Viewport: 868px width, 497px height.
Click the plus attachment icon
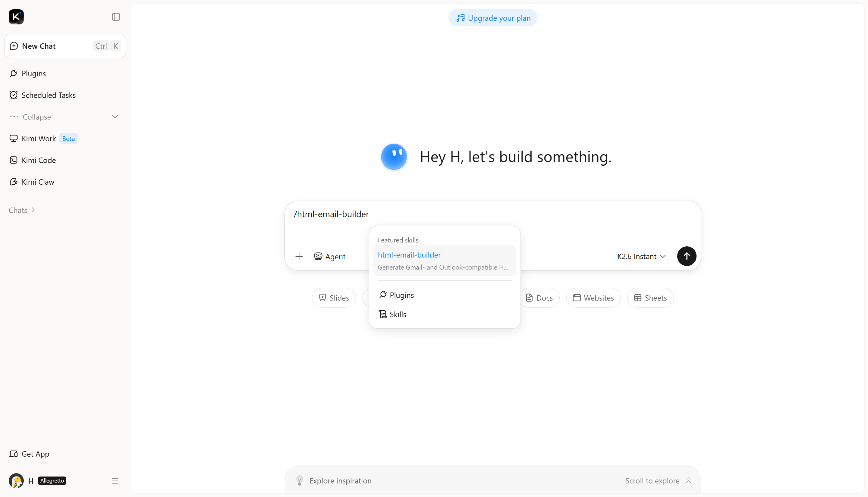click(x=299, y=256)
